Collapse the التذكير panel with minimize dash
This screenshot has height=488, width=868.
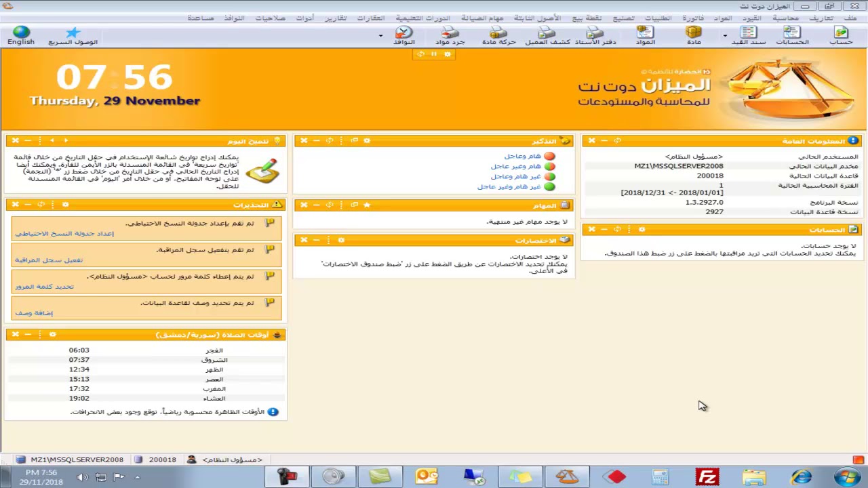pyautogui.click(x=316, y=140)
